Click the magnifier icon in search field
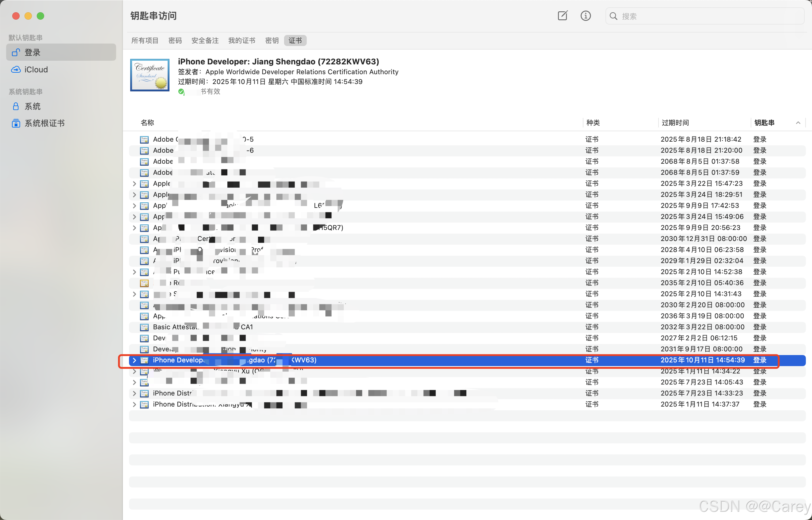This screenshot has width=812, height=520. coord(613,16)
